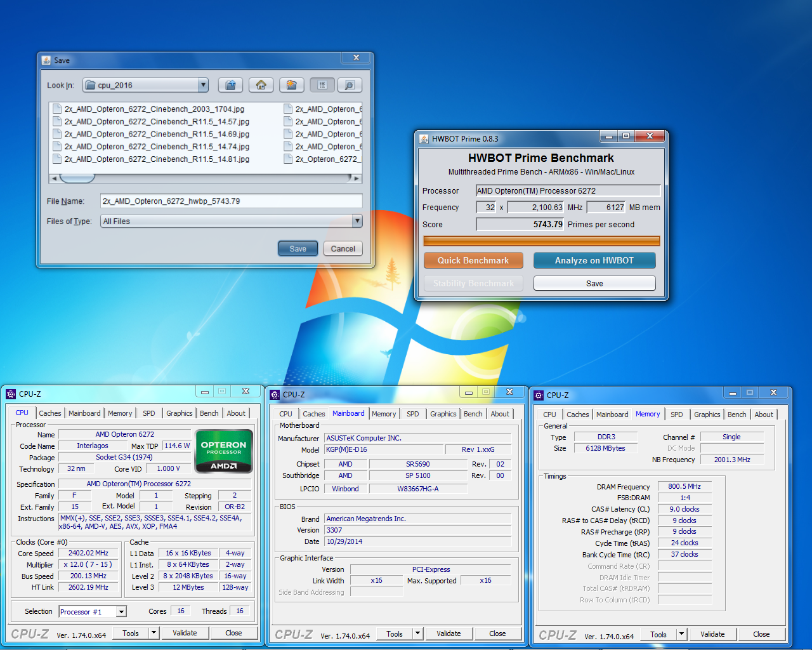Open SPD tab in CPU window
This screenshot has height=650, width=812.
pos(149,413)
